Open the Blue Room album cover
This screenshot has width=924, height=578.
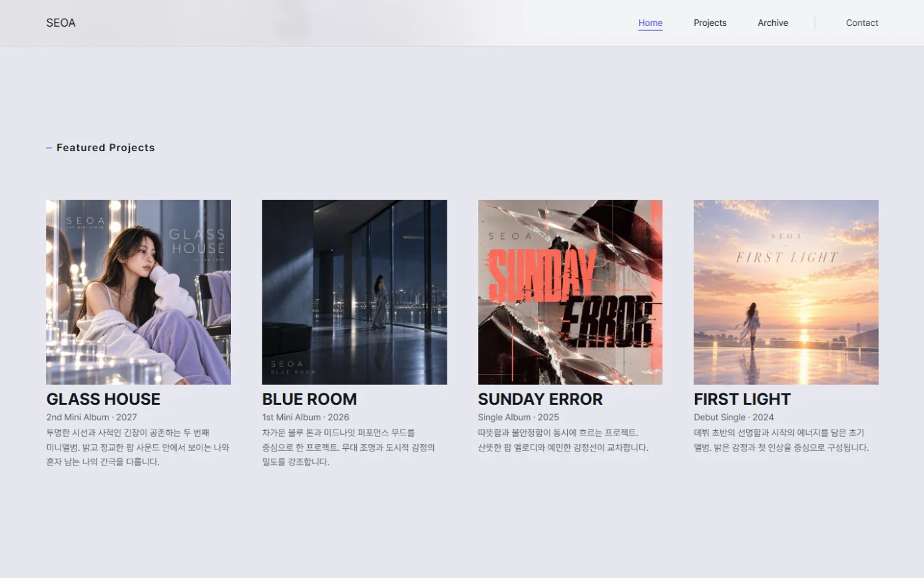pyautogui.click(x=354, y=292)
